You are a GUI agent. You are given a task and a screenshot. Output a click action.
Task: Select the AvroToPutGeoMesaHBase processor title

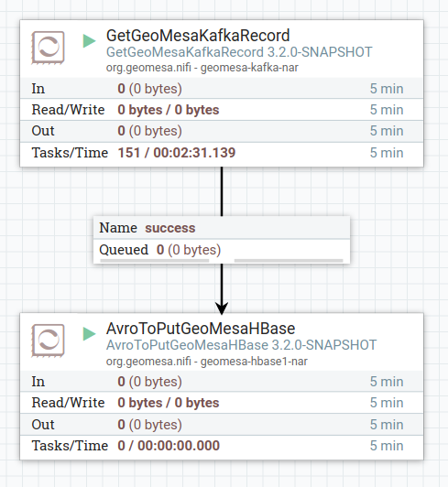pyautogui.click(x=201, y=329)
